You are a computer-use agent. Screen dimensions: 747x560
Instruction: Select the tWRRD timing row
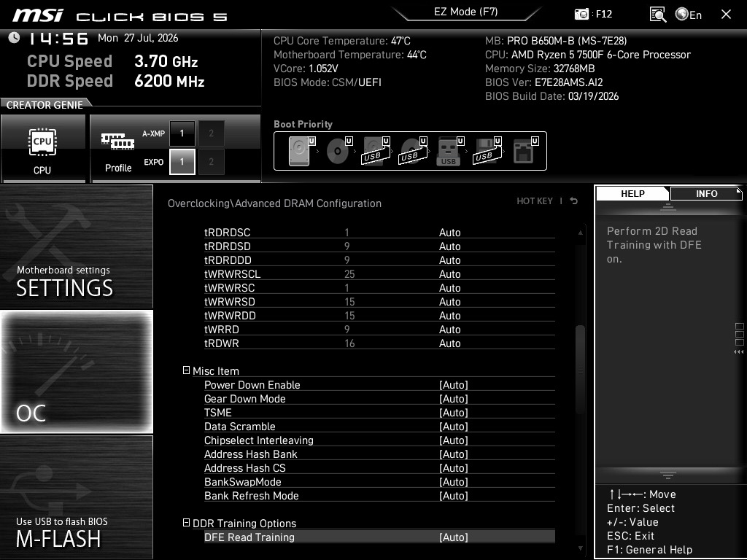pyautogui.click(x=379, y=329)
